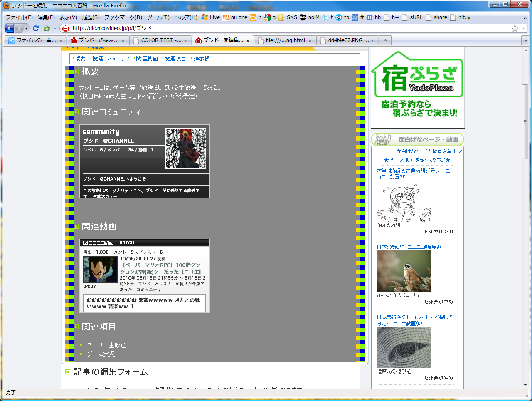Viewport: 532px width, 401px height.
Task: Click 面白げなページ・動画を消す hide link
Action: (x=426, y=151)
